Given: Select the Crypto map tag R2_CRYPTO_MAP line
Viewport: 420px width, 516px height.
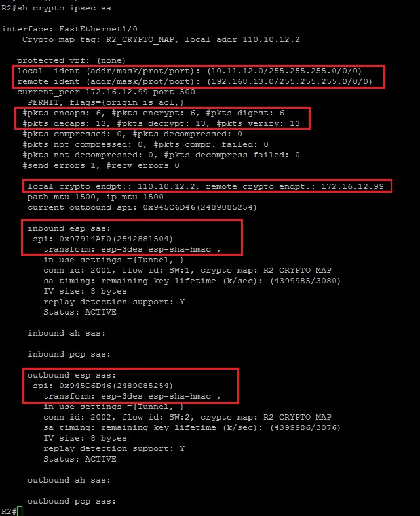Looking at the screenshot, I should 161,39.
